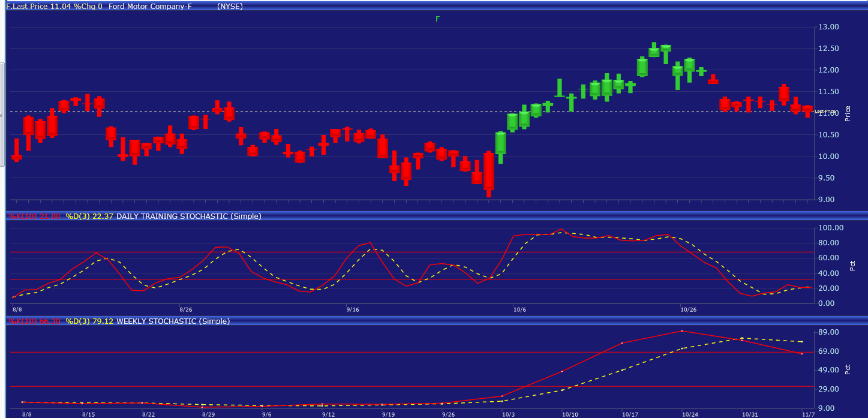Click the 10/31 date on weekly axis
Image resolution: width=868 pixels, height=418 pixels.
click(x=750, y=414)
